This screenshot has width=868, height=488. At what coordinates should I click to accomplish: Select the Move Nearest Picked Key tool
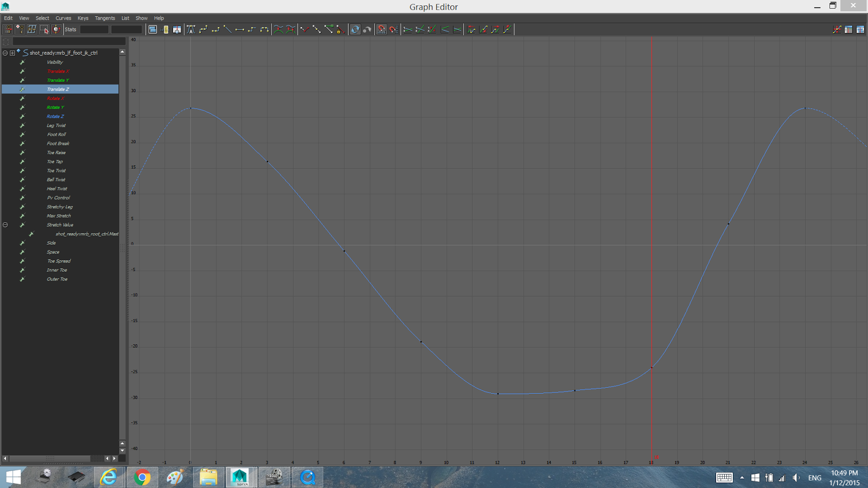(x=8, y=29)
